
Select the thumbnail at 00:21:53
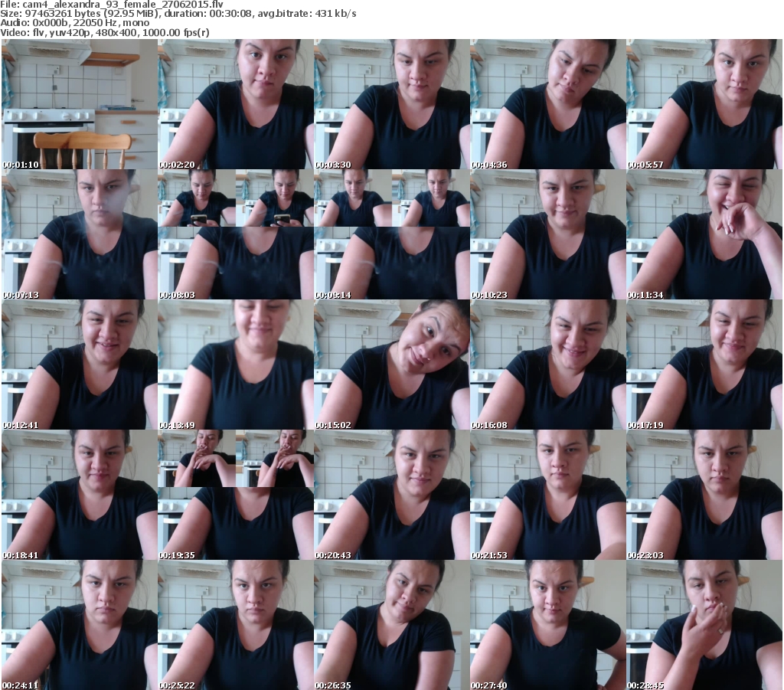pyautogui.click(x=548, y=495)
